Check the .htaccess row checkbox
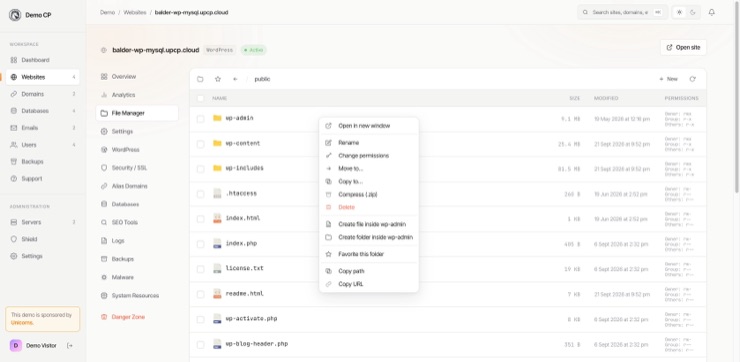Screen dimensions: 740x362 click(201, 194)
